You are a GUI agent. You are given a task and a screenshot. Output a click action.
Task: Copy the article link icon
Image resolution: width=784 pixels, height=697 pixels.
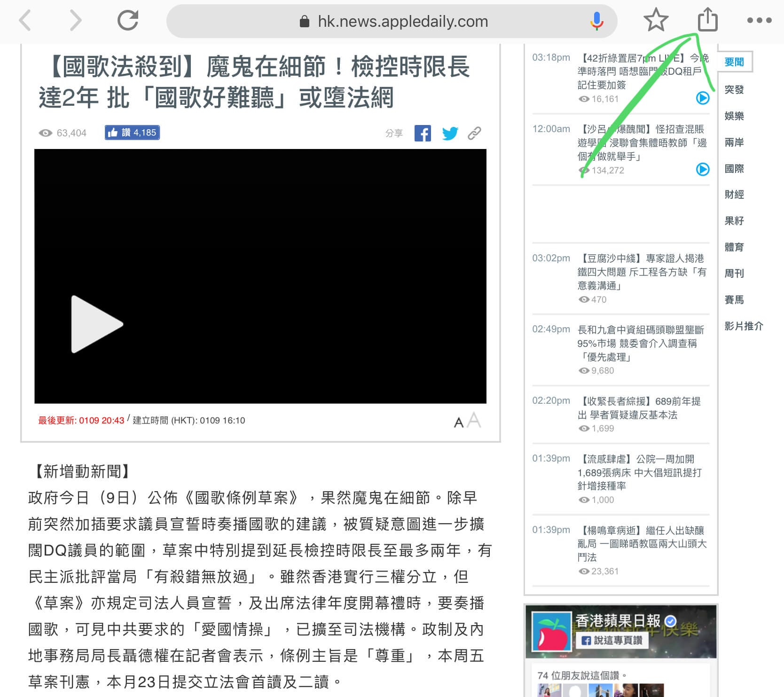point(474,133)
